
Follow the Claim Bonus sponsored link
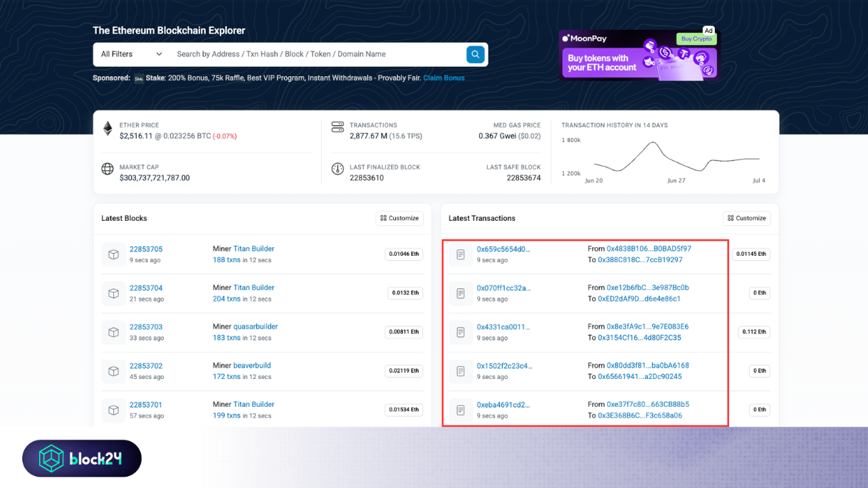[444, 78]
